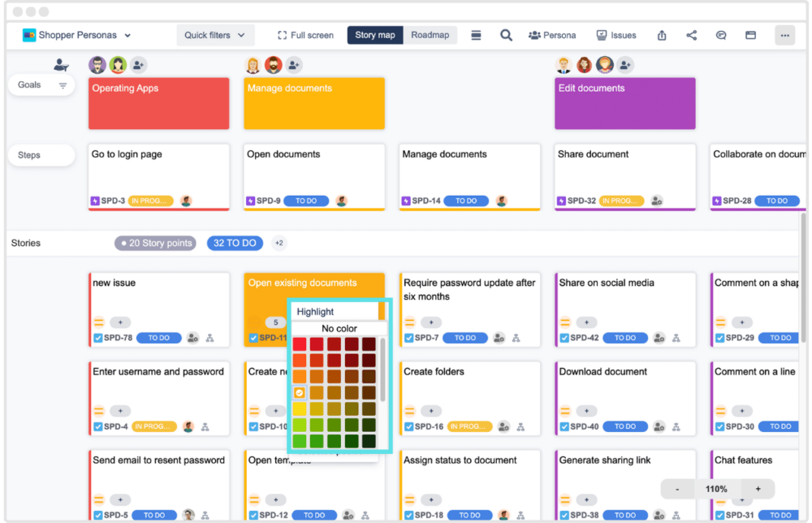This screenshot has height=523, width=812.
Task: Click the export/share upward arrow icon
Action: pyautogui.click(x=662, y=35)
